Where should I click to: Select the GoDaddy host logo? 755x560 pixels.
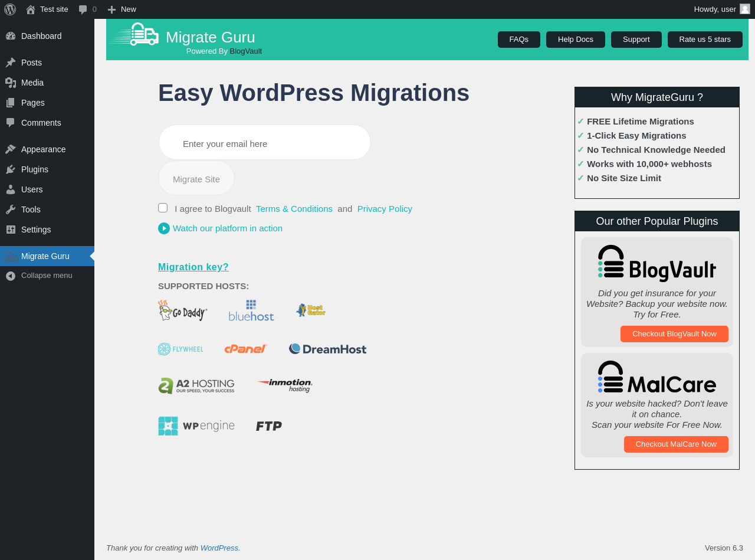coord(183,310)
